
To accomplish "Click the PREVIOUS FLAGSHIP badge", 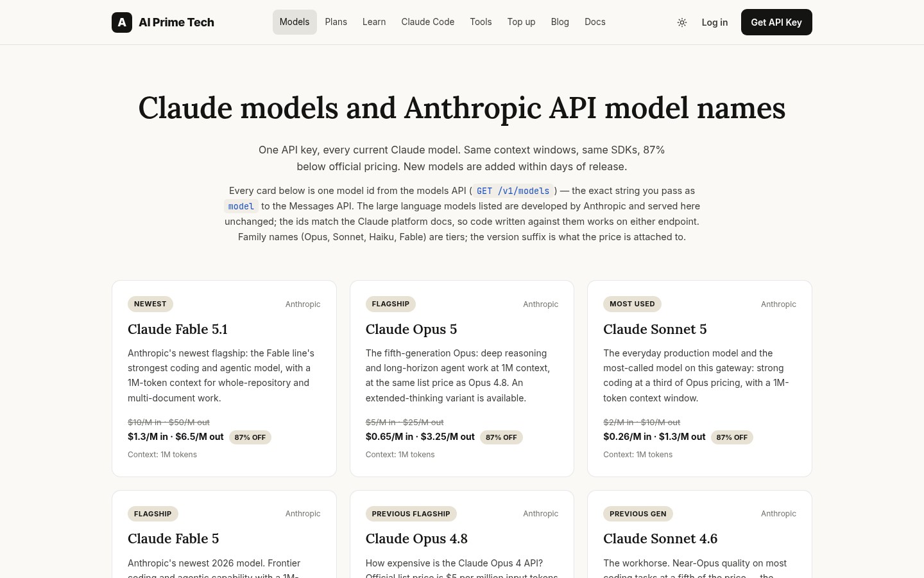I will point(411,514).
